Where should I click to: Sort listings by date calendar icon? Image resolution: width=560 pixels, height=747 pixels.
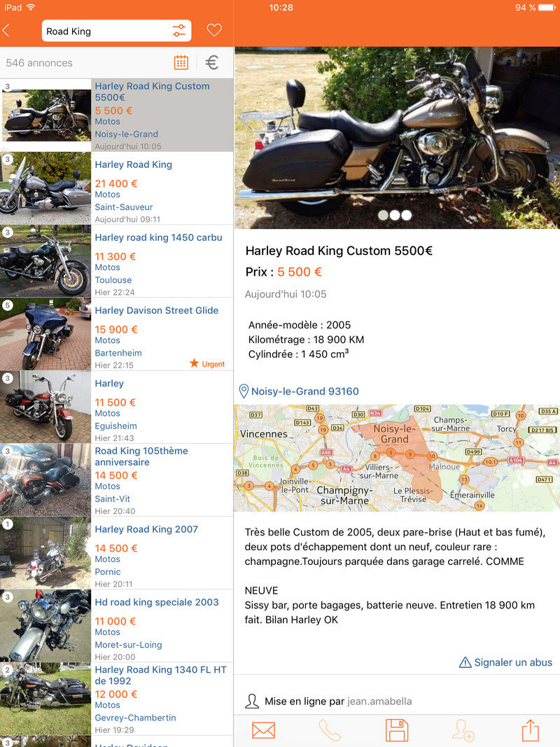click(x=181, y=62)
